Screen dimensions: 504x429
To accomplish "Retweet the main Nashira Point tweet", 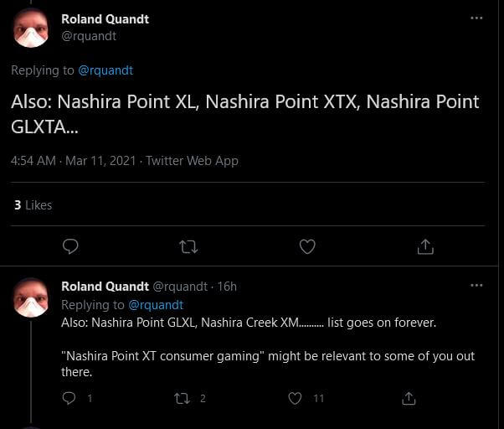I will pos(189,246).
